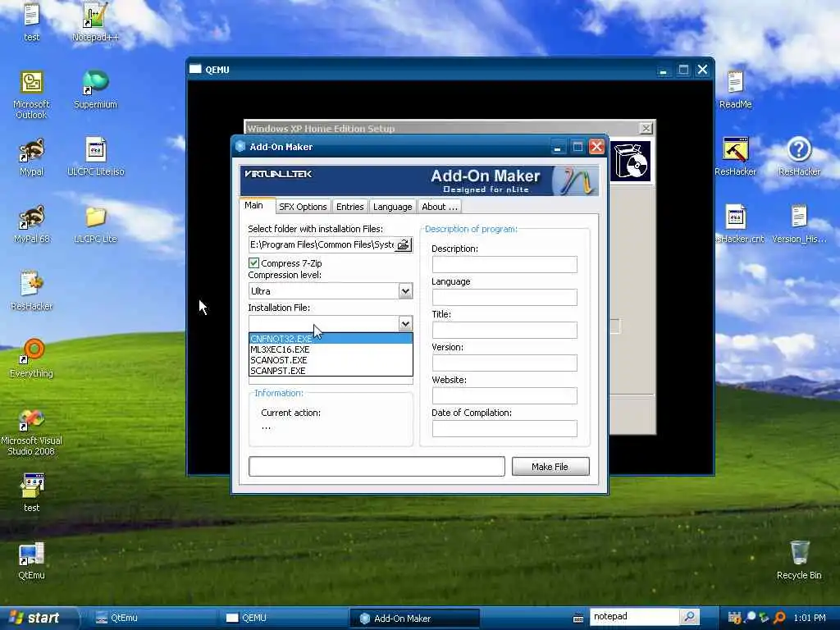
Task: Click the Windows Setup CD box icon in QEMU
Action: 631,162
